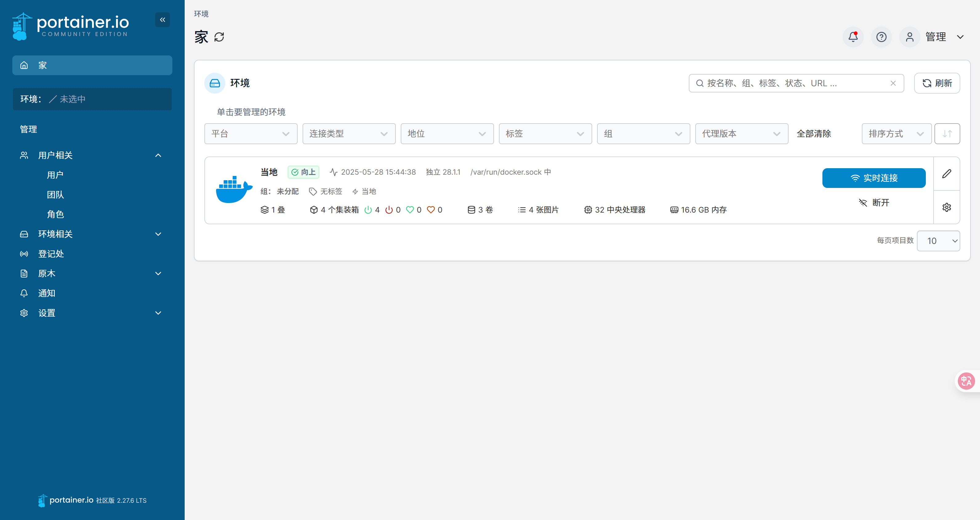980x520 pixels.
Task: Open 用户 users page in sidebar
Action: (55, 175)
